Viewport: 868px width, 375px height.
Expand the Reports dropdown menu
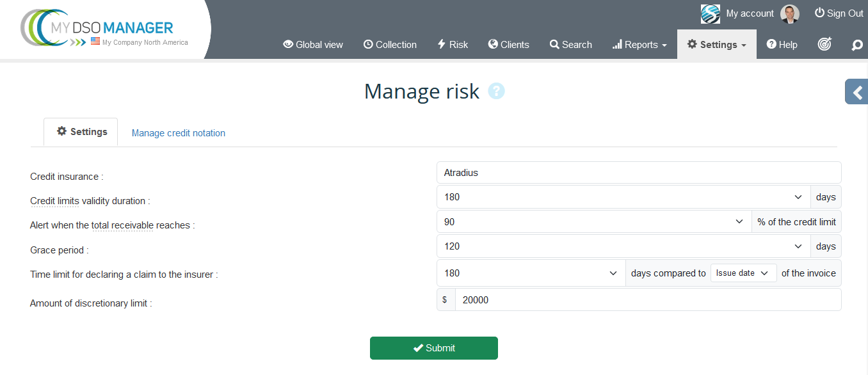639,45
